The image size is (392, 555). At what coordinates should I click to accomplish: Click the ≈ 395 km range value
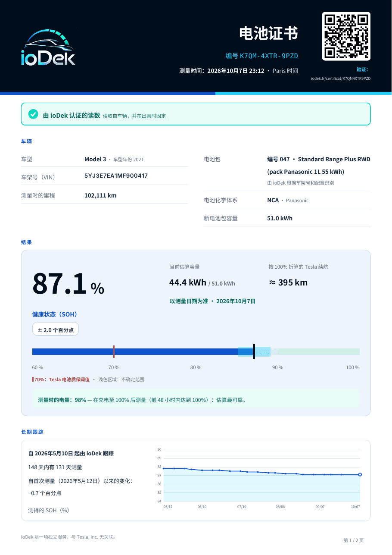pyautogui.click(x=288, y=282)
